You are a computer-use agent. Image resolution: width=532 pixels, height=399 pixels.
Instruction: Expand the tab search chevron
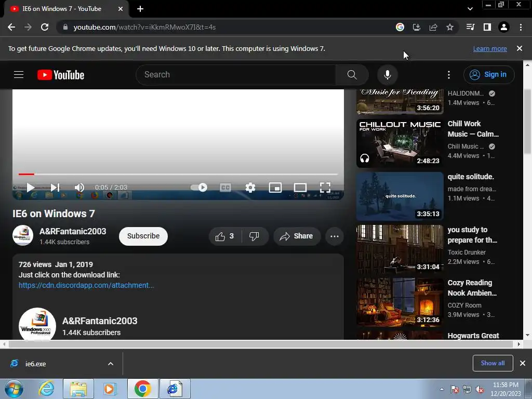[x=470, y=9]
